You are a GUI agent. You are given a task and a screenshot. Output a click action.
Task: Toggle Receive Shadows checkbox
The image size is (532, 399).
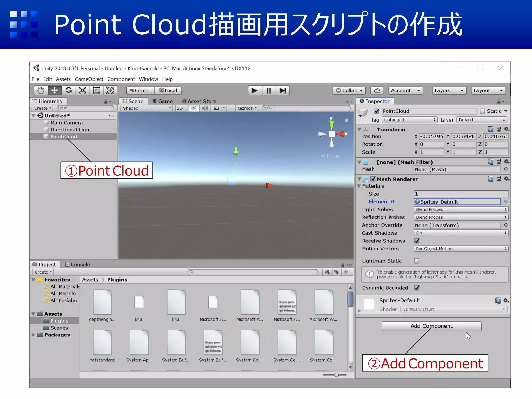417,241
